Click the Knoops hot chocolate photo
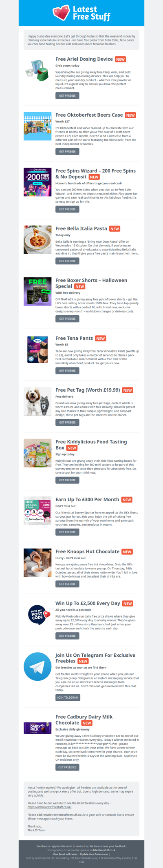Image resolution: width=163 pixels, height=868 pixels. (37, 562)
